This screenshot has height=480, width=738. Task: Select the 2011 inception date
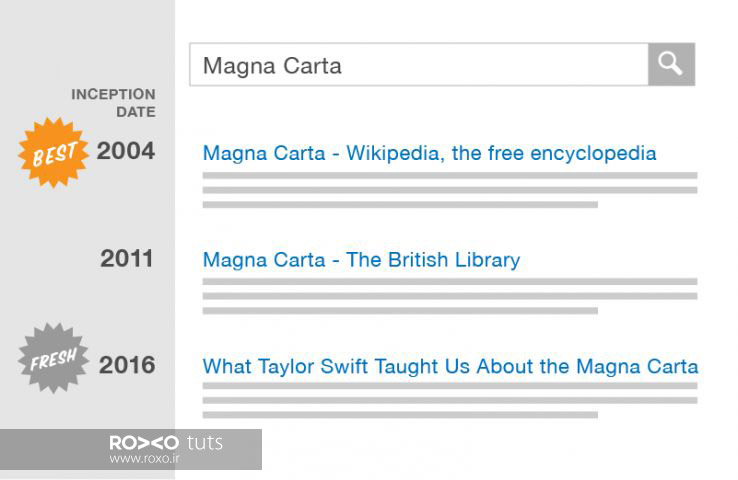coord(127,258)
